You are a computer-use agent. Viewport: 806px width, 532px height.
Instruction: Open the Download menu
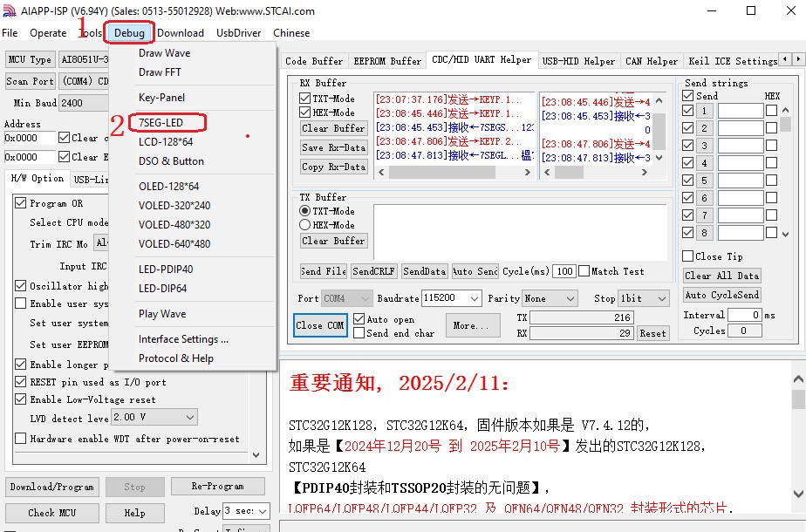pos(181,33)
